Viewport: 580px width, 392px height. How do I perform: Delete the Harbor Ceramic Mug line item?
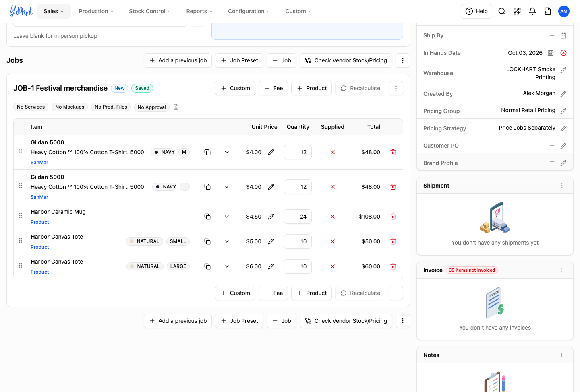click(393, 217)
